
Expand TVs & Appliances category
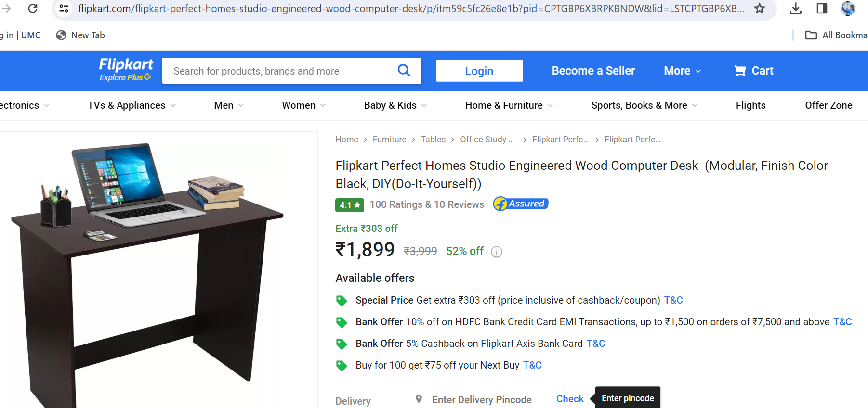tap(132, 105)
